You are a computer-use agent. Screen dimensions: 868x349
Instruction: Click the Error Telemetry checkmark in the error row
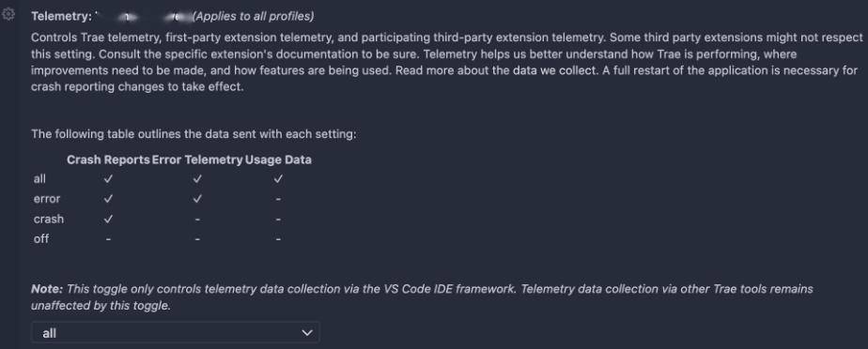point(197,199)
